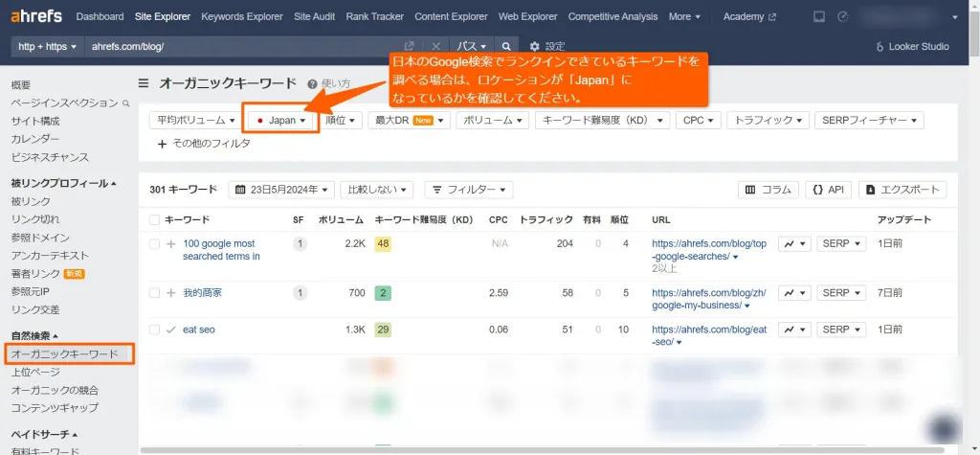Open Academy external link

click(749, 17)
